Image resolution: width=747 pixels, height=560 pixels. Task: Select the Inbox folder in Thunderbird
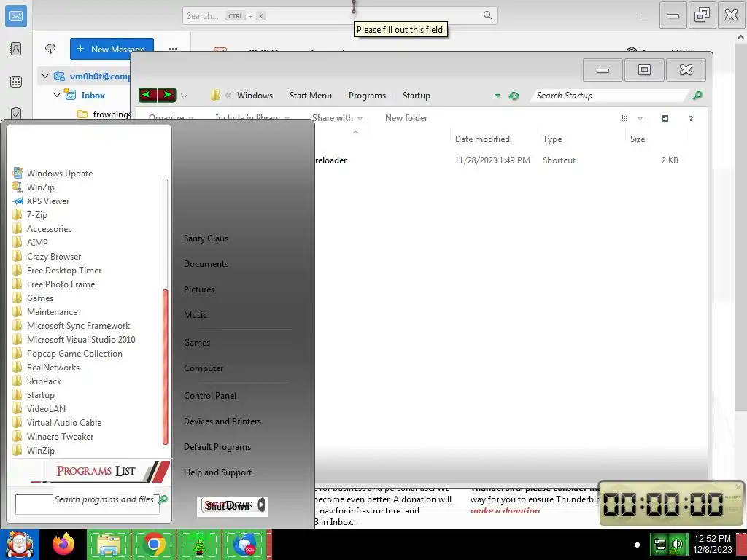(x=93, y=96)
